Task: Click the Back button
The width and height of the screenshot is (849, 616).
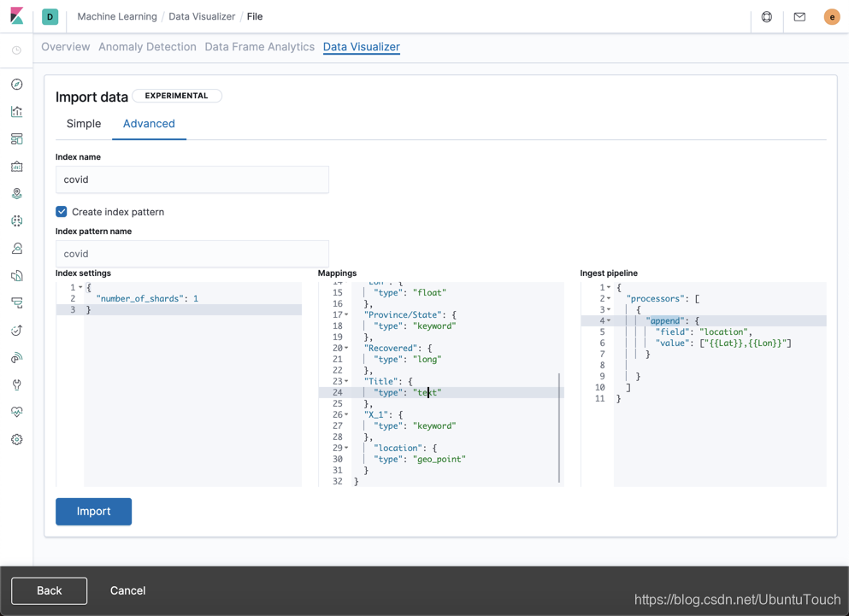Action: point(50,590)
